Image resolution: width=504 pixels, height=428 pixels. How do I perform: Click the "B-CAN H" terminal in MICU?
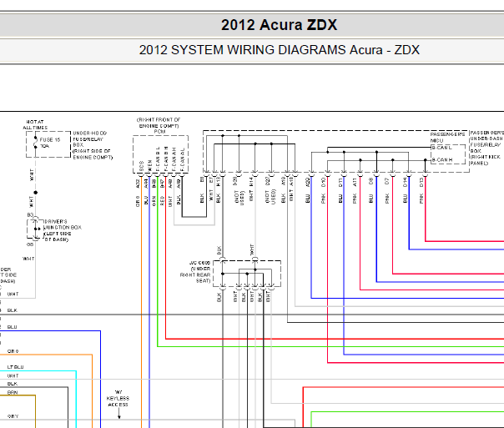441,159
